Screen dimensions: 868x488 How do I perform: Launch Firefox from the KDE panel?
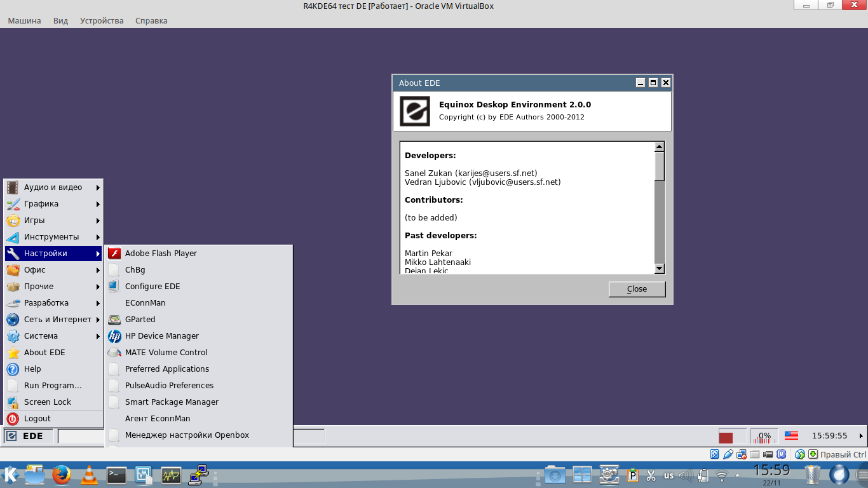coord(62,475)
